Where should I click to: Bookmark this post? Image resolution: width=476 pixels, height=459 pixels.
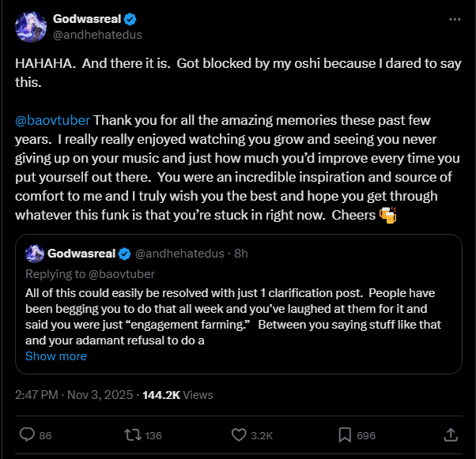(346, 435)
